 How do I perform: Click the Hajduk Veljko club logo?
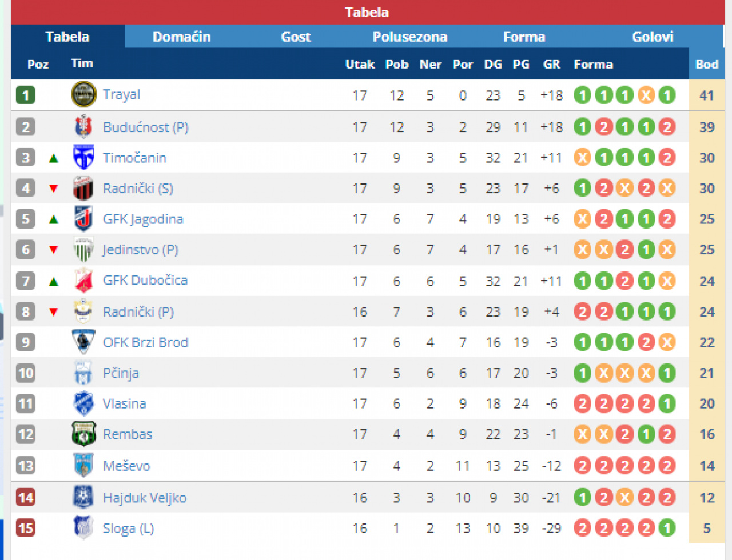(x=83, y=497)
